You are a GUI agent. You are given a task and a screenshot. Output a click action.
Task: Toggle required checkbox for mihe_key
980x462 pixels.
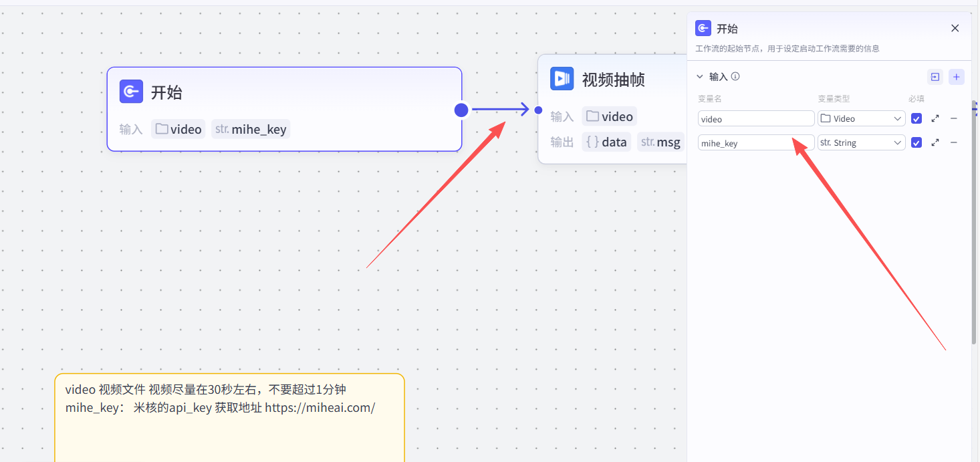pyautogui.click(x=916, y=143)
